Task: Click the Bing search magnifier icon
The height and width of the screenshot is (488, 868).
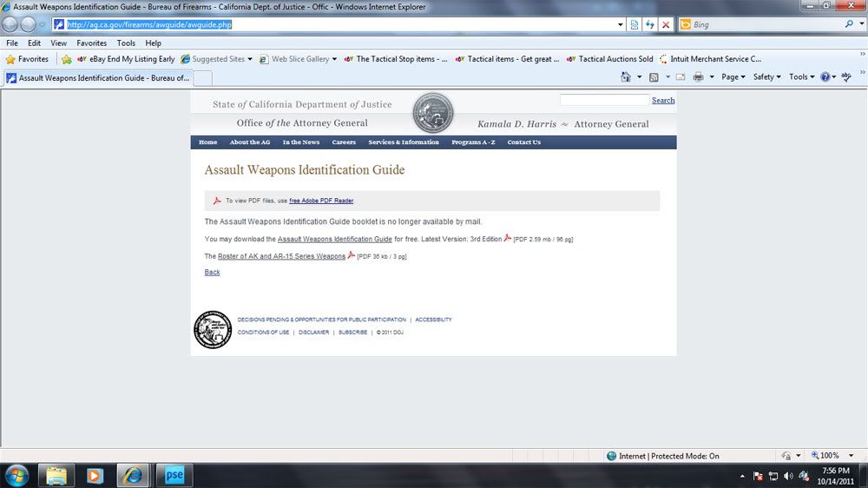Action: click(x=849, y=24)
